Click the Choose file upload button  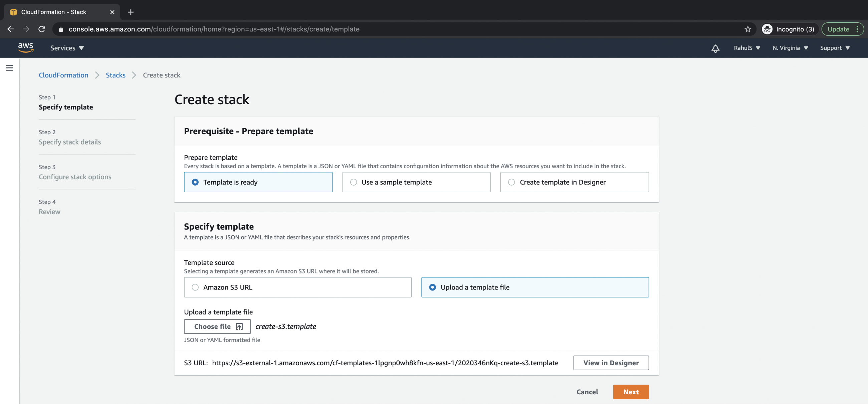pyautogui.click(x=217, y=326)
